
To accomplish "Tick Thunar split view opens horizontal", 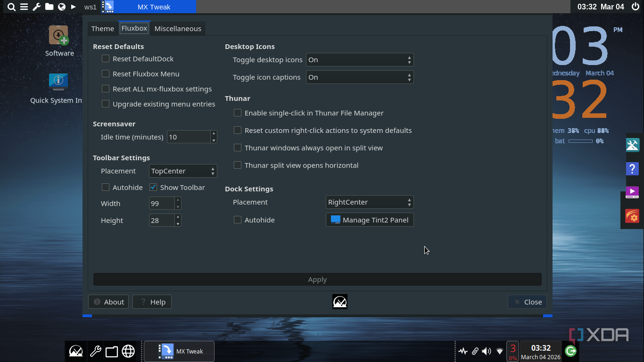I will click(238, 165).
